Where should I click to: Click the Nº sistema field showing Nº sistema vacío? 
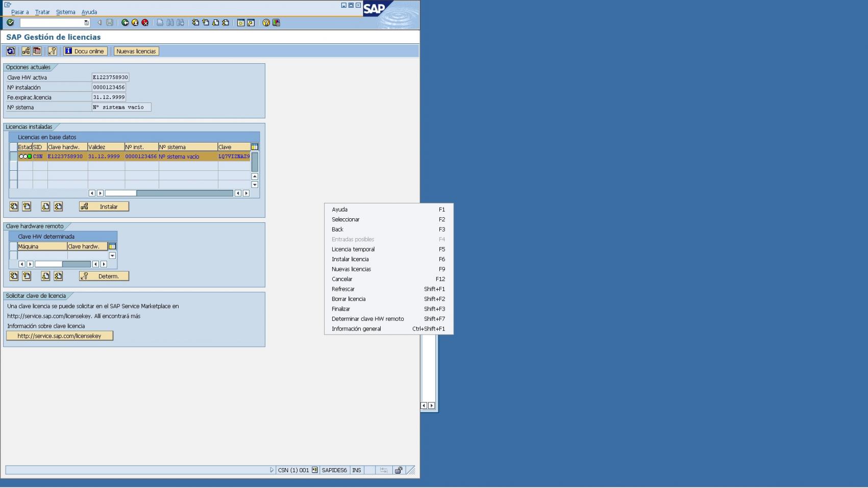click(121, 107)
